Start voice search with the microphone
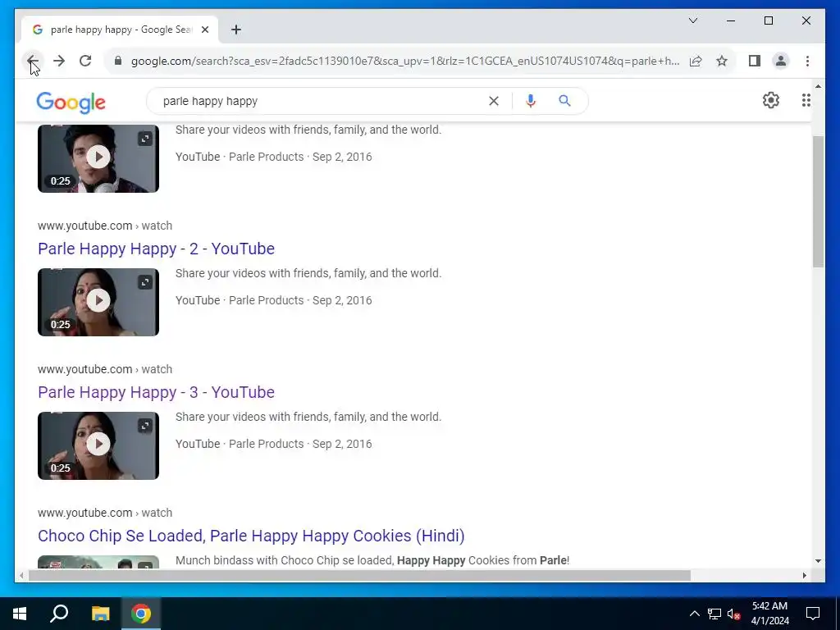 [x=531, y=101]
